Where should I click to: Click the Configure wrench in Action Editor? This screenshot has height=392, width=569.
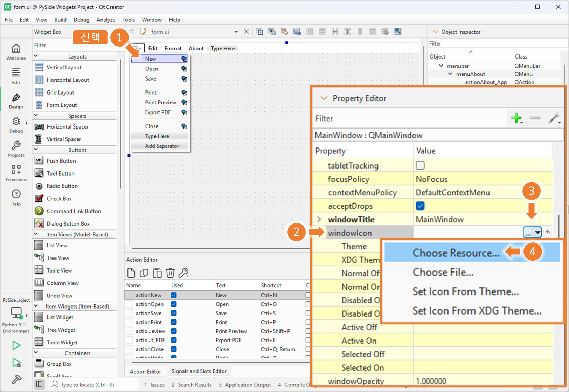tap(183, 273)
